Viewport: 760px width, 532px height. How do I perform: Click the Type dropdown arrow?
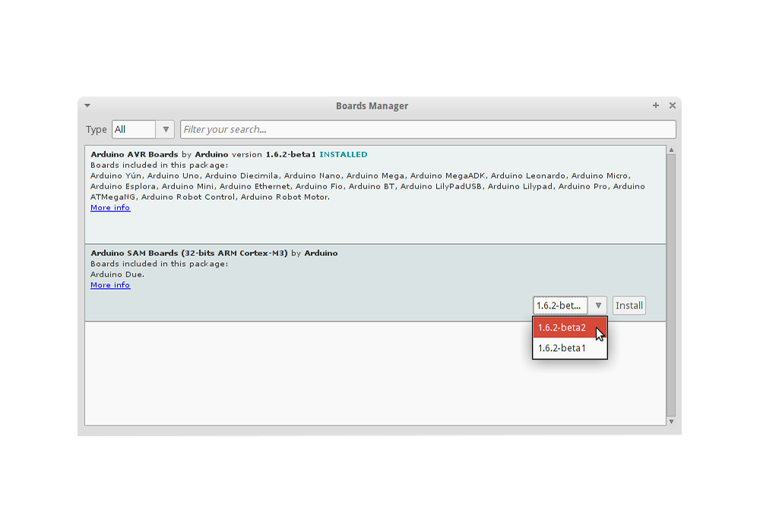tap(166, 129)
